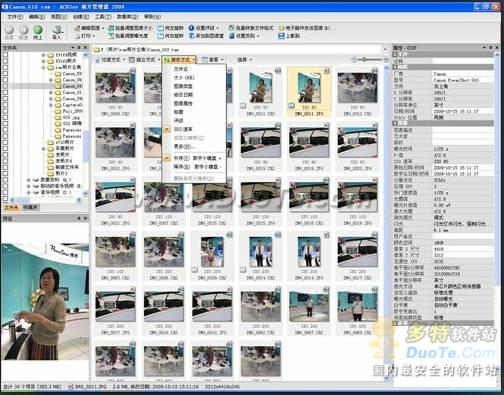Check the box beside 新建文件夹 folder
This screenshot has width=504, height=395.
pos(5,167)
